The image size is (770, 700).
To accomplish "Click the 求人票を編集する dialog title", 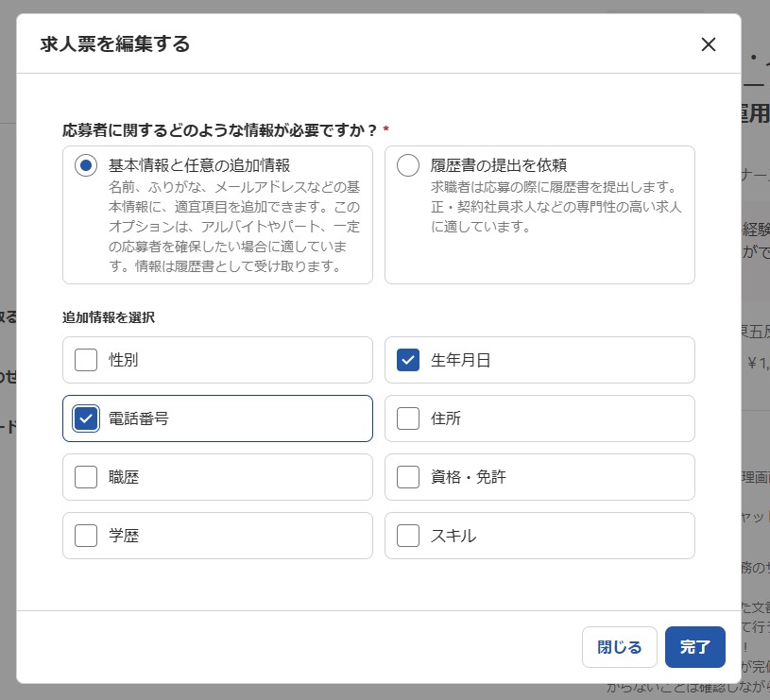I will pyautogui.click(x=115, y=44).
